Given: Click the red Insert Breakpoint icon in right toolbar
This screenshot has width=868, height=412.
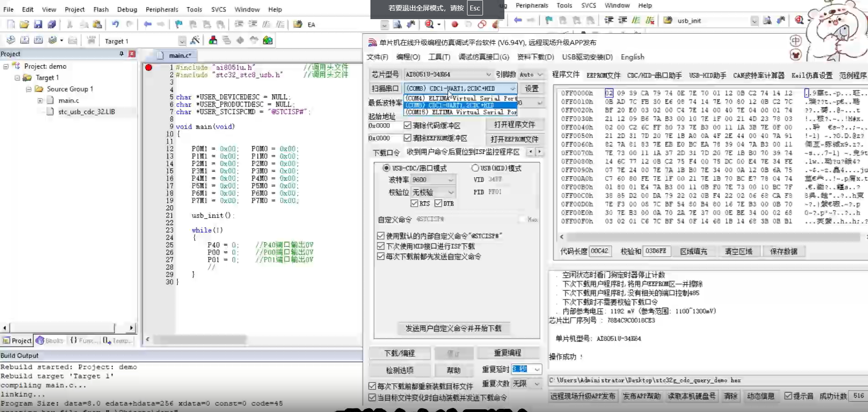Looking at the screenshot, I should coord(454,24).
